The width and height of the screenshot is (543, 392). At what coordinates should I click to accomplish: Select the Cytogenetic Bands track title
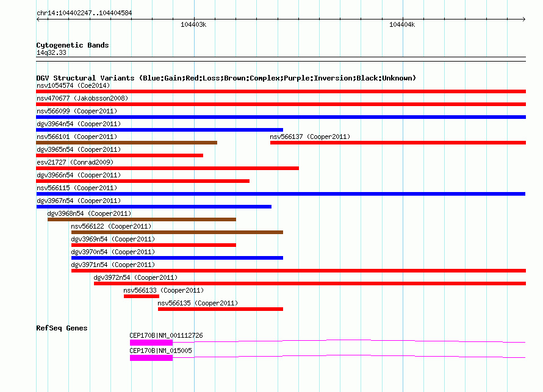[73, 45]
